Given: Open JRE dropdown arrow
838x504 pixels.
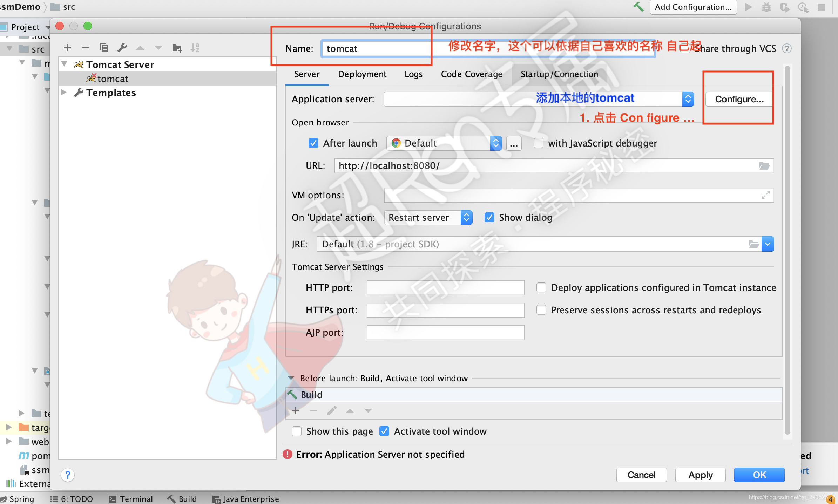Looking at the screenshot, I should 768,244.
